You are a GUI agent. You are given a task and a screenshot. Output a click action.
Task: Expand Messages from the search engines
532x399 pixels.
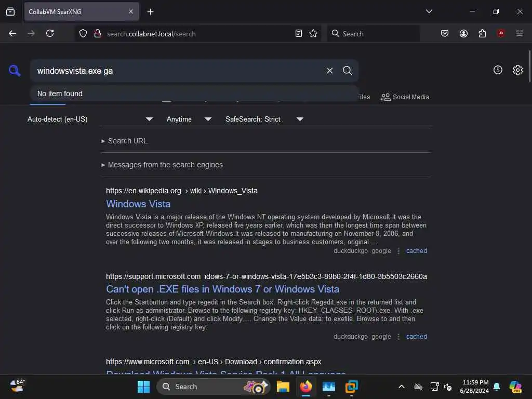pos(162,165)
